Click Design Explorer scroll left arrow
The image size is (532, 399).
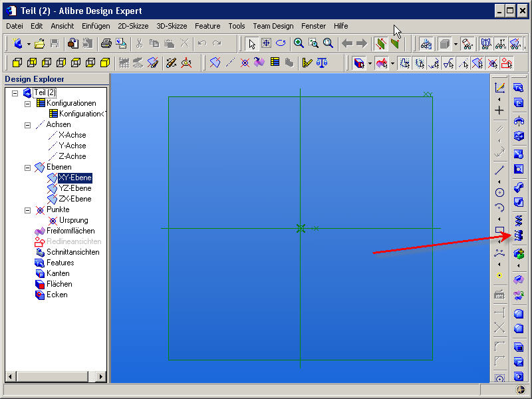click(x=11, y=376)
